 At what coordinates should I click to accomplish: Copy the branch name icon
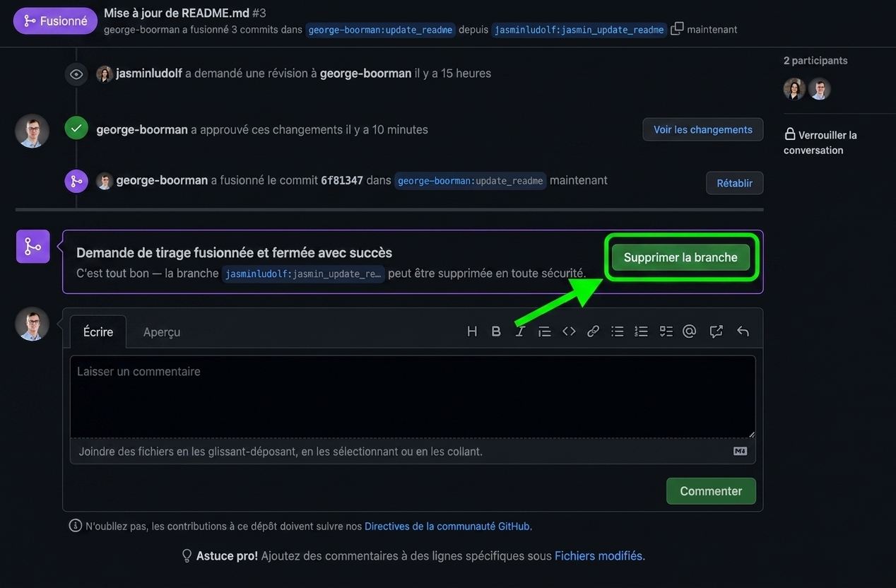pos(676,29)
